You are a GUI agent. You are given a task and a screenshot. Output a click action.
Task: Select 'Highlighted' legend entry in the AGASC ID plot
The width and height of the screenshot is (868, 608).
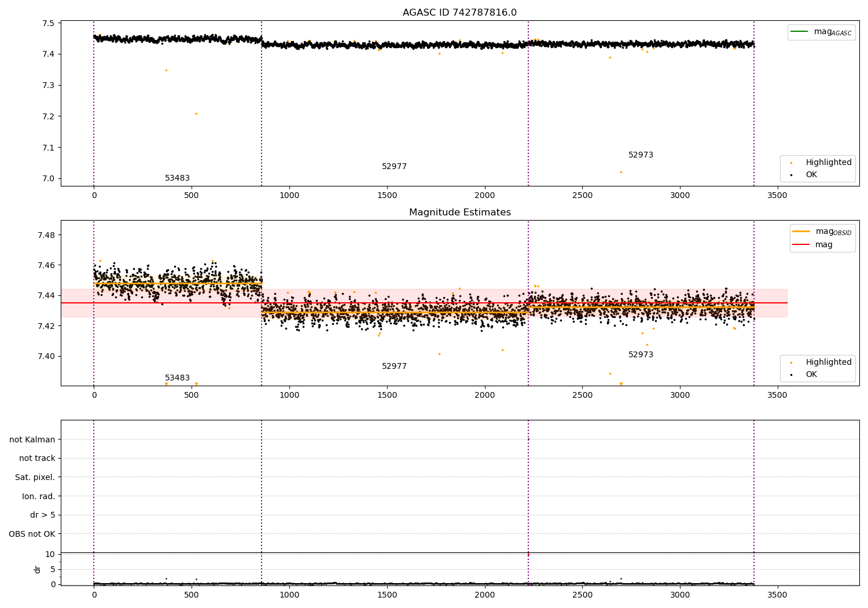click(x=829, y=163)
